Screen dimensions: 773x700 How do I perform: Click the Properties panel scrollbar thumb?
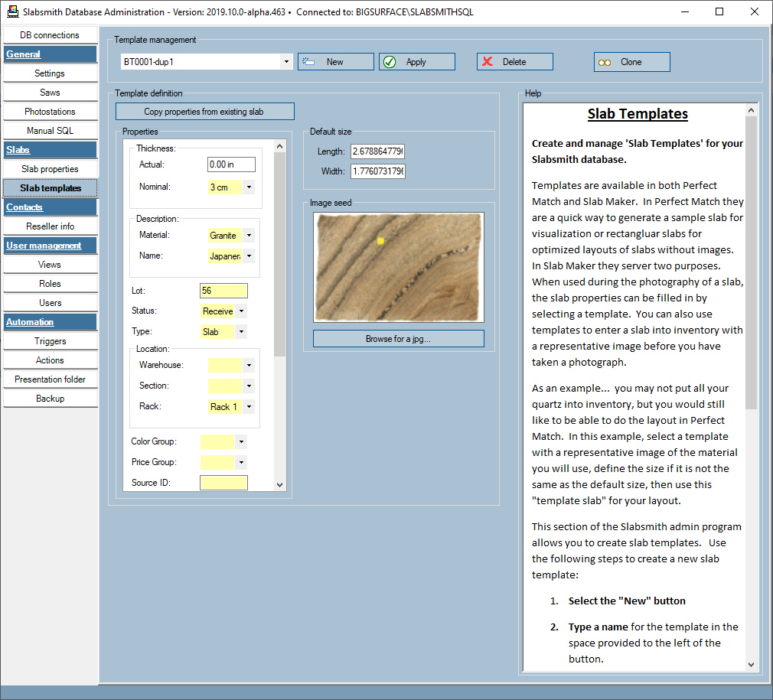279,254
